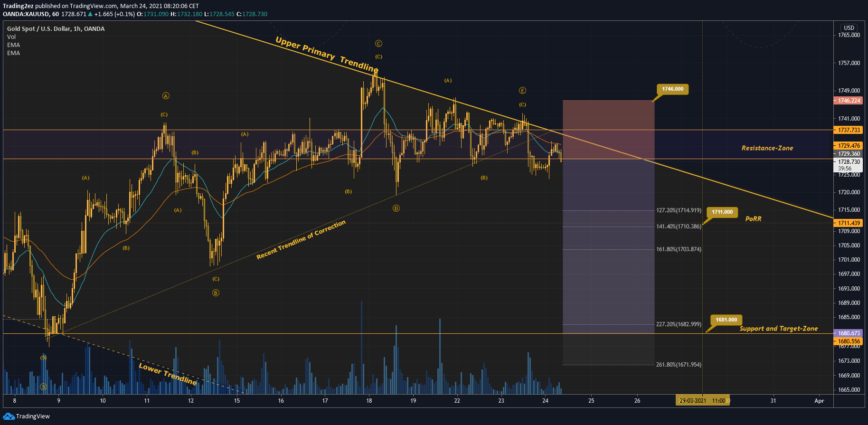Click the 161.80%(1703.874) Fibonacci level label
This screenshot has width=868, height=425.
[679, 249]
